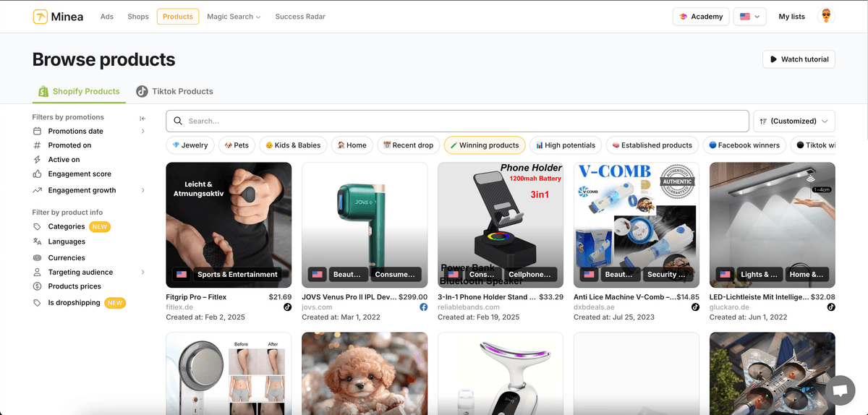Collapse the filters sidebar arrow icon

click(x=142, y=118)
